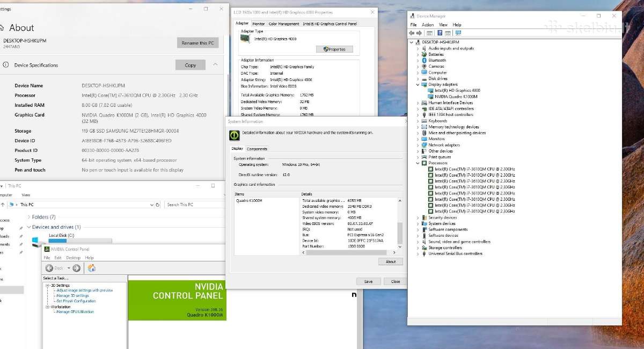Click the Local Disk (C:) usage bar
644x349 pixels.
[80, 241]
